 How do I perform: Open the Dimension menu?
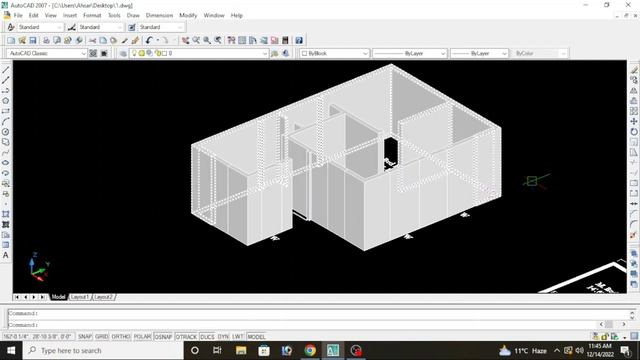pos(159,15)
